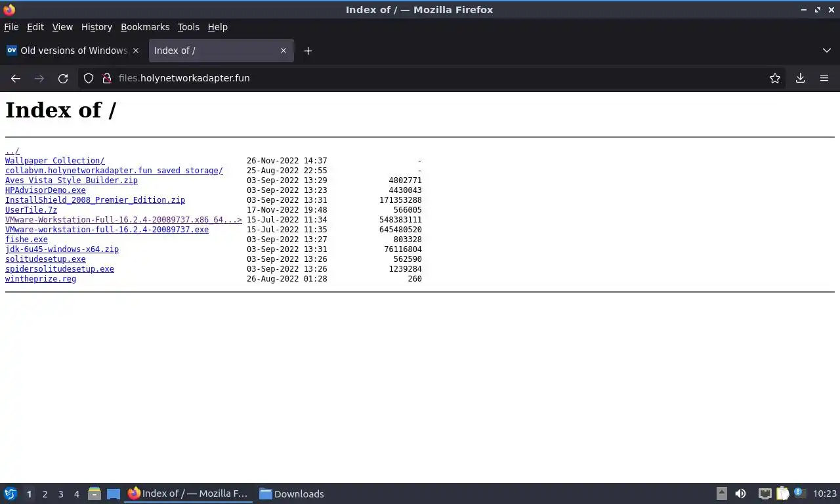Open the Firefox hamburger application menu
The image size is (840, 504).
pos(824,78)
